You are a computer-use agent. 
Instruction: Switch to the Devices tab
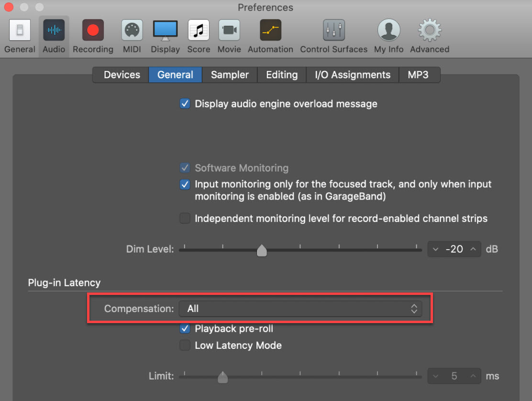(122, 75)
